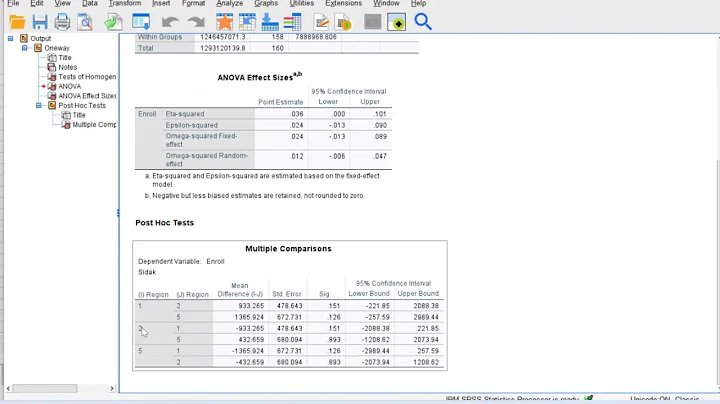Click the Print icon in the toolbar

click(x=62, y=22)
